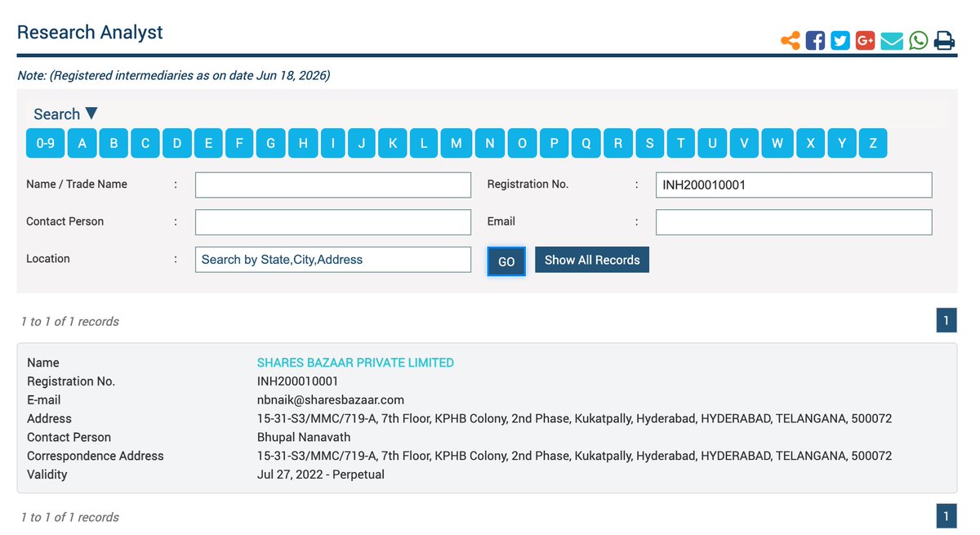Filter names starting with Y
980x535 pixels.
click(842, 143)
